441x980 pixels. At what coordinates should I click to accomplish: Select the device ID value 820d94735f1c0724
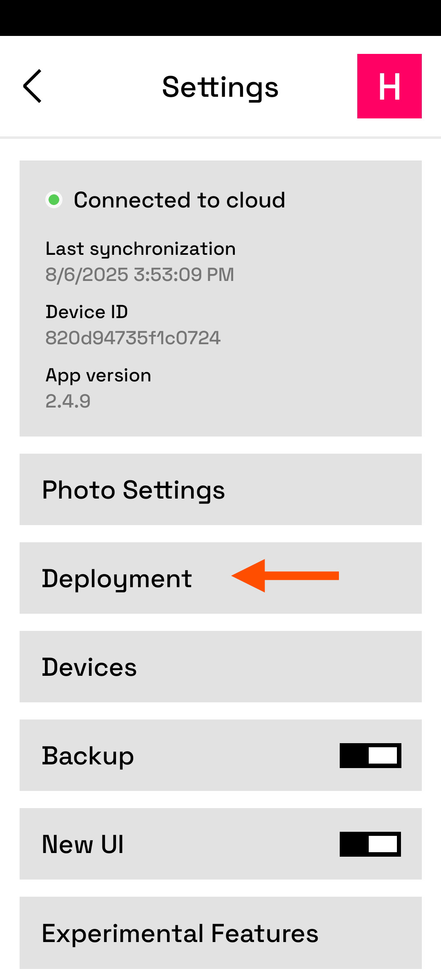[133, 338]
